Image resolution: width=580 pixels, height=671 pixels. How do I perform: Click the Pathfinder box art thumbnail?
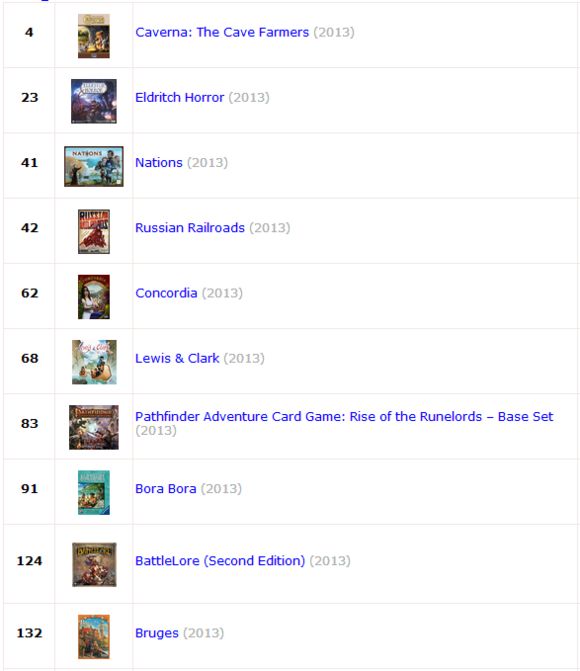coord(94,428)
